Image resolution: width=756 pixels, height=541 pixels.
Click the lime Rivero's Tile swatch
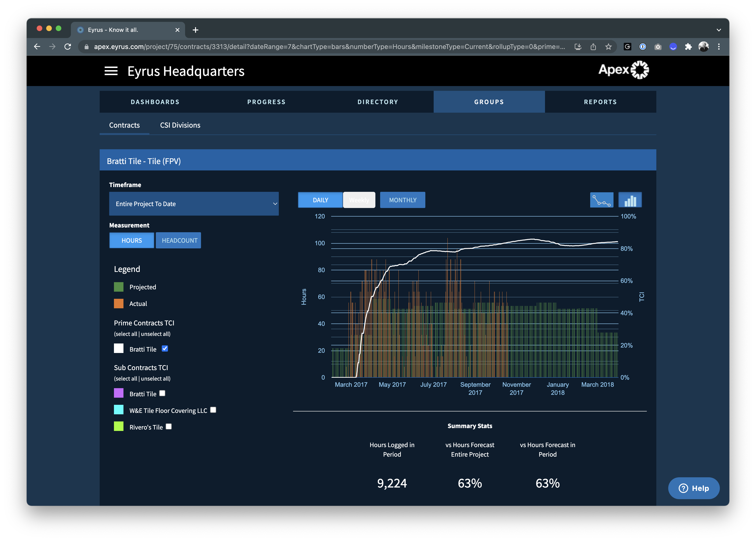pyautogui.click(x=119, y=426)
